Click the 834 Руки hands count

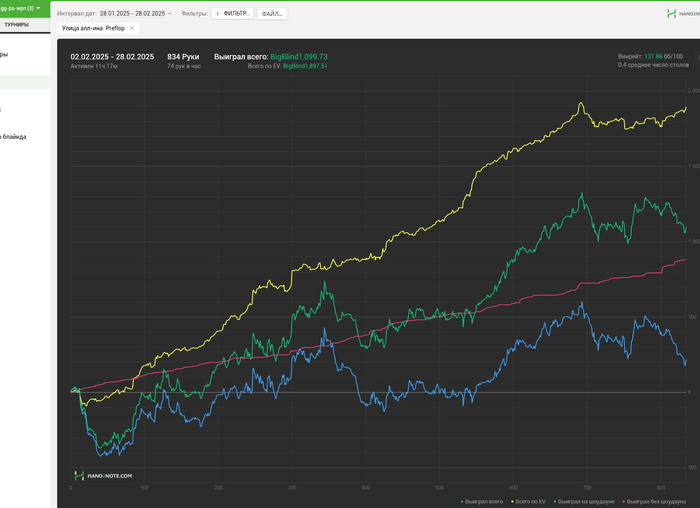[x=183, y=57]
